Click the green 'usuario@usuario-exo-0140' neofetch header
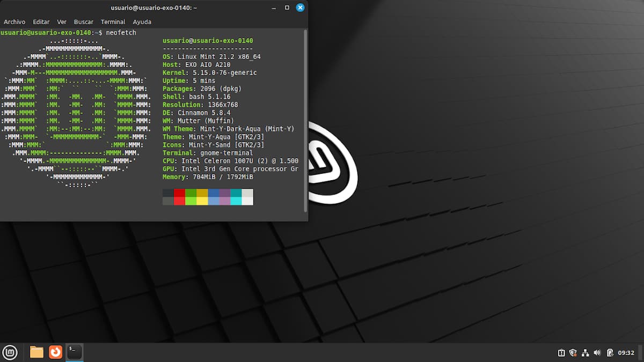The width and height of the screenshot is (644, 362). (208, 41)
